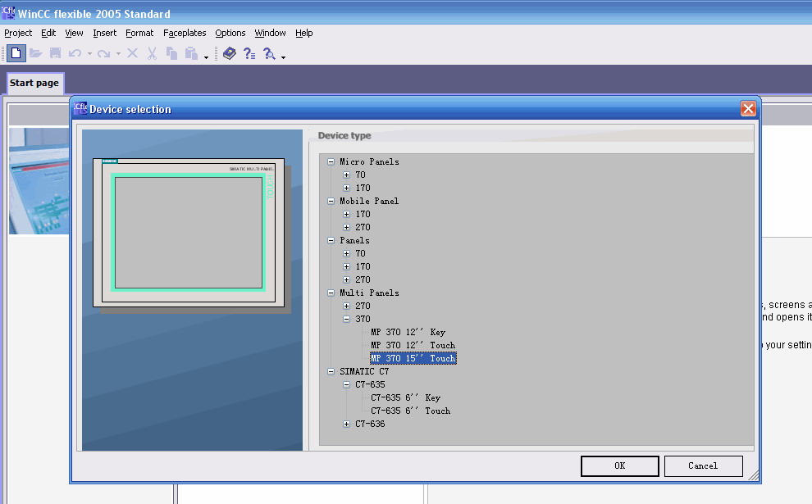Open the Insert menu

pyautogui.click(x=105, y=33)
